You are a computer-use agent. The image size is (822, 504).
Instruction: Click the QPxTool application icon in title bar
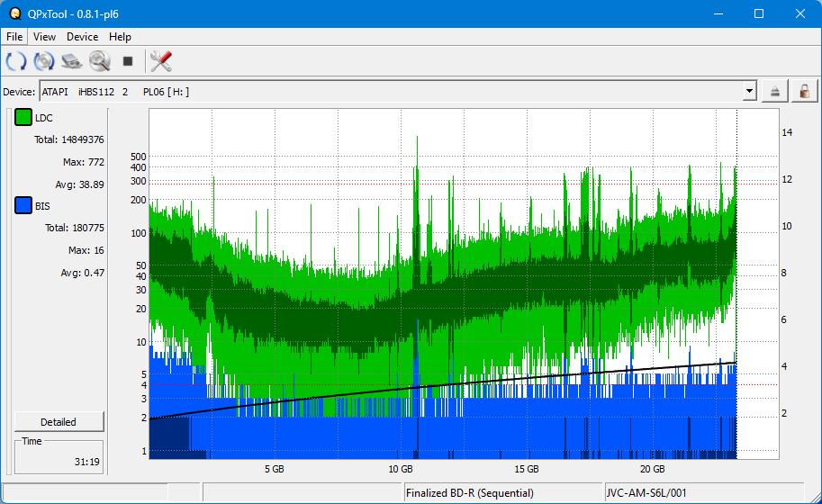(x=14, y=13)
